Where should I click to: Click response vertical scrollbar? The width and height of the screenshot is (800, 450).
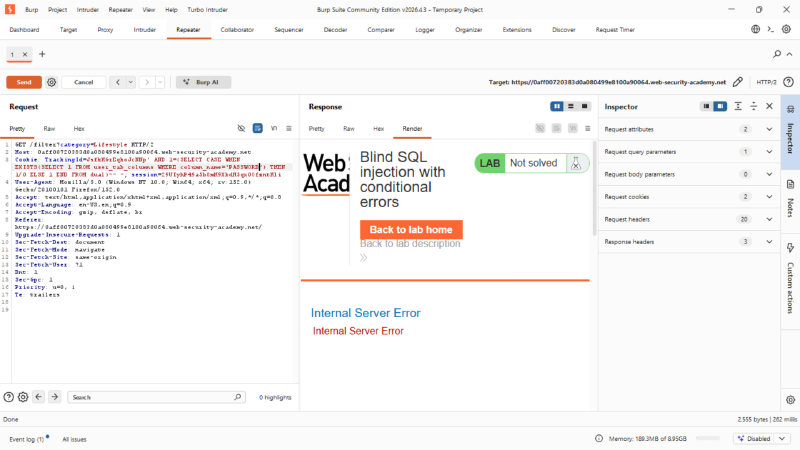tap(594, 189)
